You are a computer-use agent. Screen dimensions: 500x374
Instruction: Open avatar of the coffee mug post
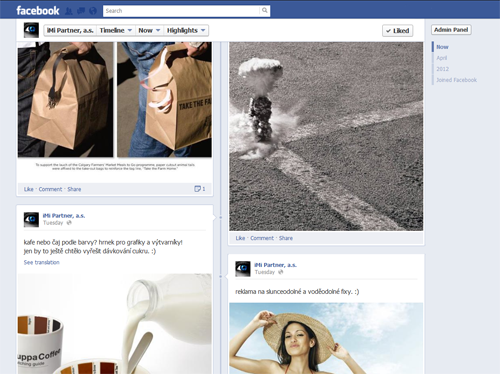[31, 219]
